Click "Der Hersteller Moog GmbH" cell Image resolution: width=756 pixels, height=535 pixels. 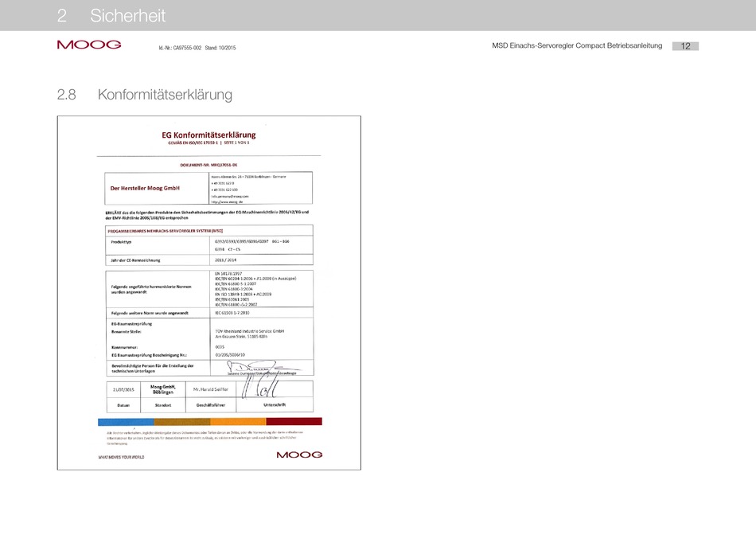[157, 188]
